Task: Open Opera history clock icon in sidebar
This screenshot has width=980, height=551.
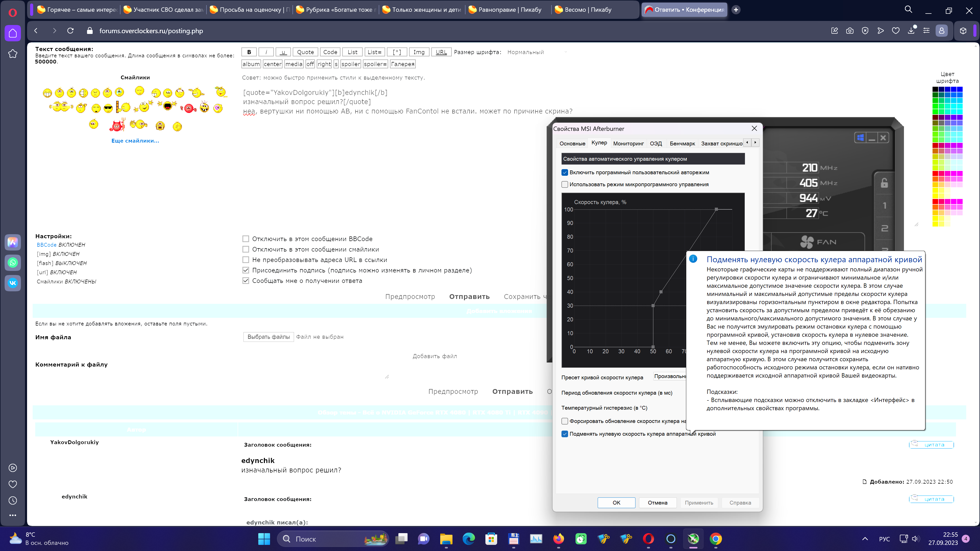Action: [x=13, y=500]
